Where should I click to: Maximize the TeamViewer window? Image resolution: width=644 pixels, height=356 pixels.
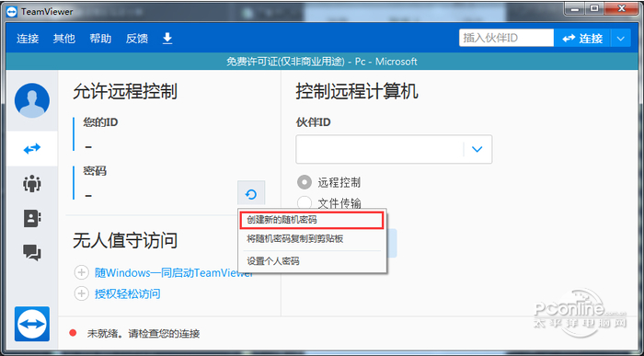(594, 7)
